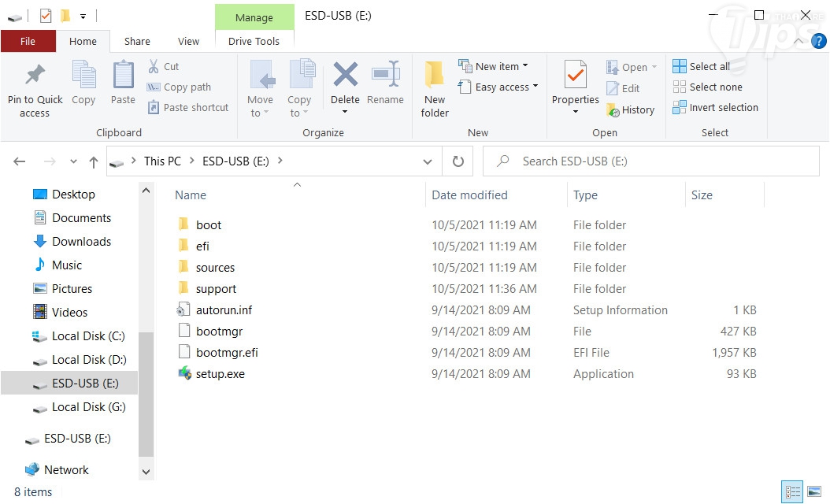The image size is (830, 504).
Task: Select Local Disk (C:) in sidebar
Action: [88, 336]
